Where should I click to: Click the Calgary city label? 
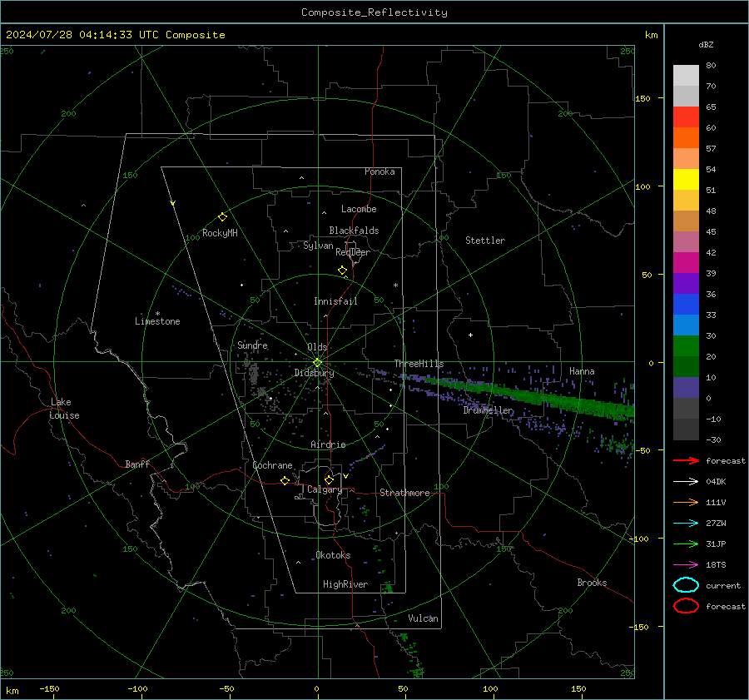[325, 489]
